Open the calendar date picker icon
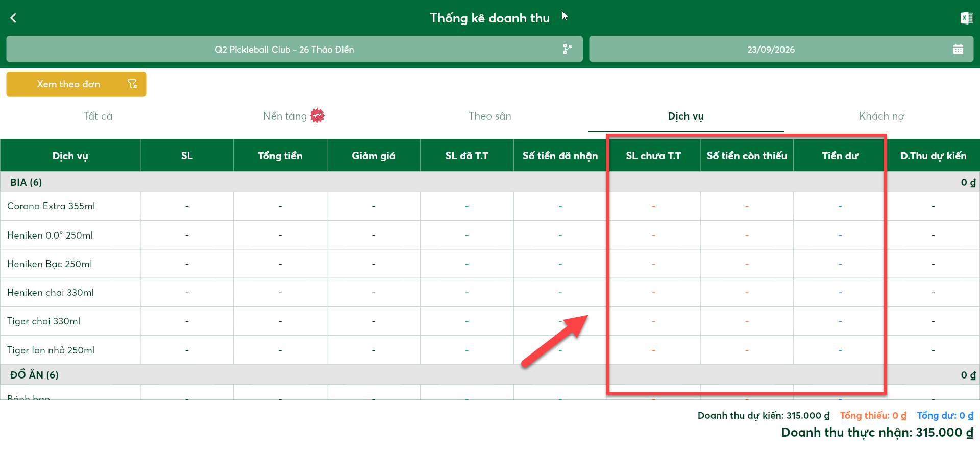980x449 pixels. pyautogui.click(x=958, y=49)
